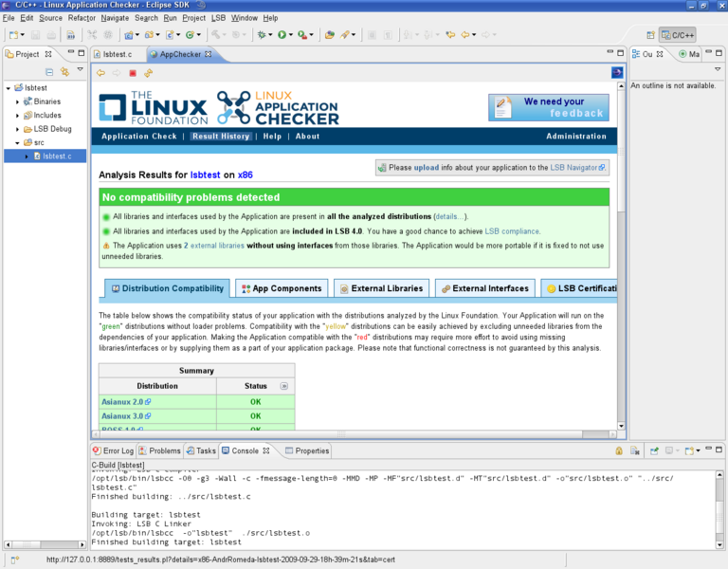Click the upload link in LSB Navigator notice
The width and height of the screenshot is (728, 569).
[427, 168]
